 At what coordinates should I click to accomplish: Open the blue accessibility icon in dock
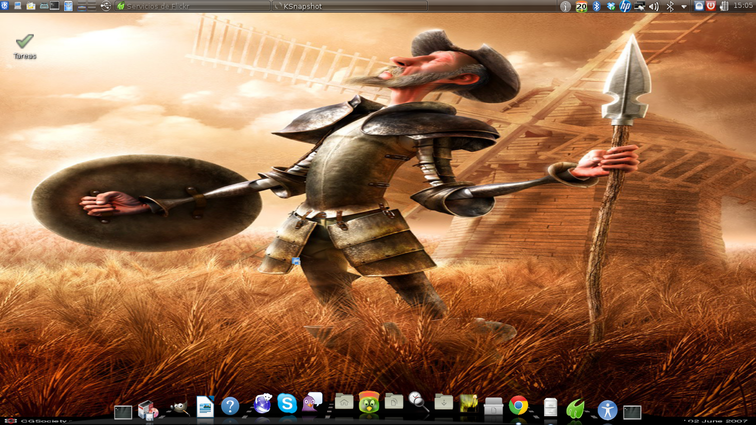tap(608, 411)
